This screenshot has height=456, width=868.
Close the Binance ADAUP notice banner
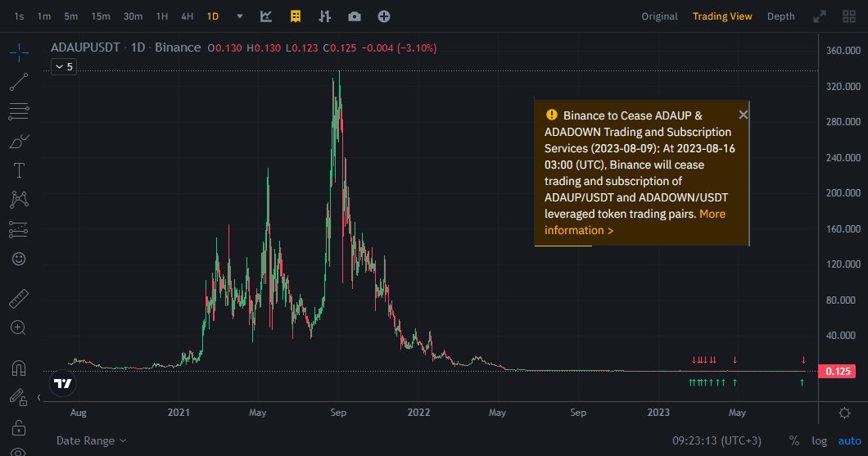click(743, 115)
